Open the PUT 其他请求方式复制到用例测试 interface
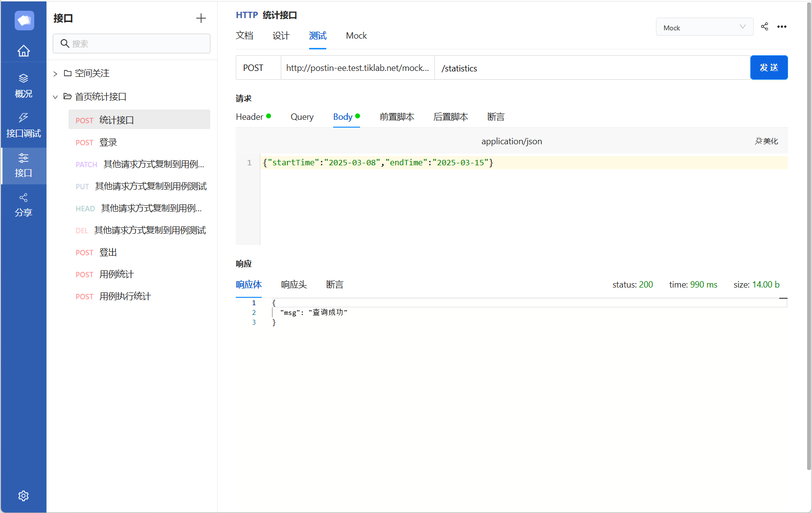Viewport: 812px width, 513px height. coord(139,186)
